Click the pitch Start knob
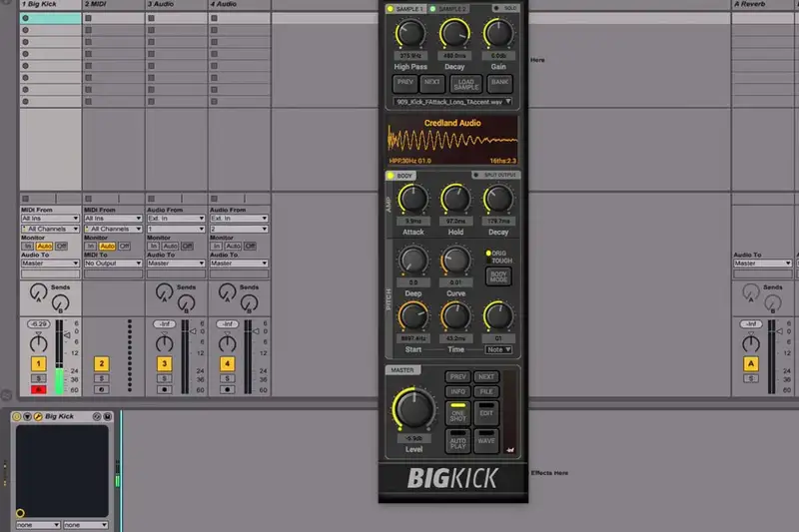The width and height of the screenshot is (799, 532). click(413, 316)
